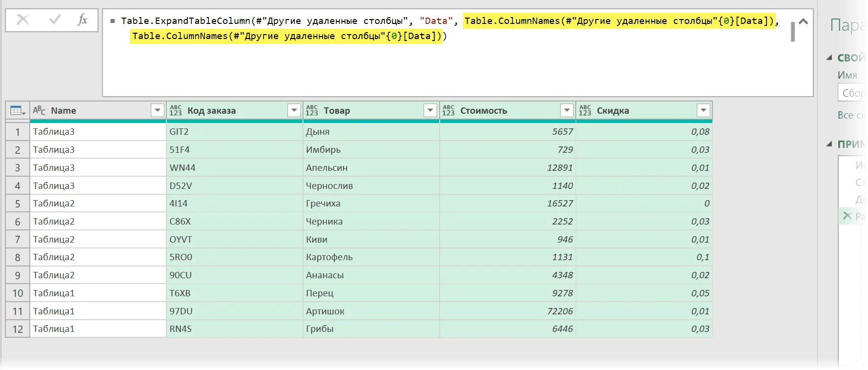Image resolution: width=868 pixels, height=370 pixels.
Task: Select row number 5
Action: [18, 204]
